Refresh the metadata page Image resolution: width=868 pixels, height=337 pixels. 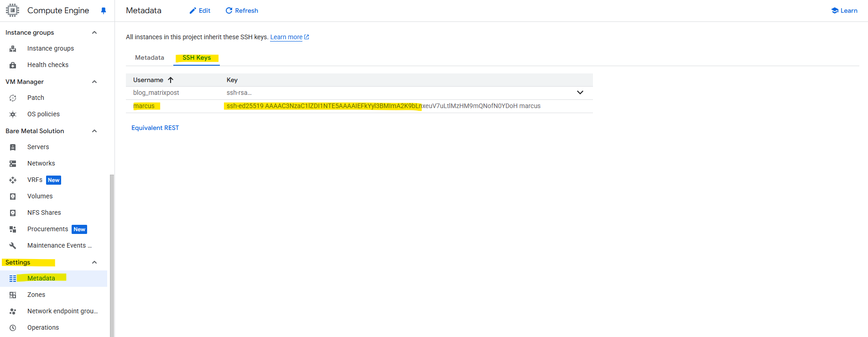coord(242,10)
